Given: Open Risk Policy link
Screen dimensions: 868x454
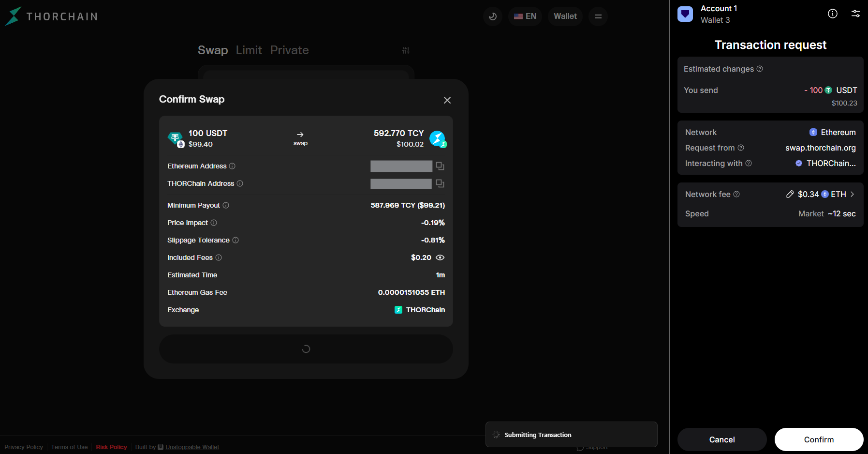Looking at the screenshot, I should [112, 447].
